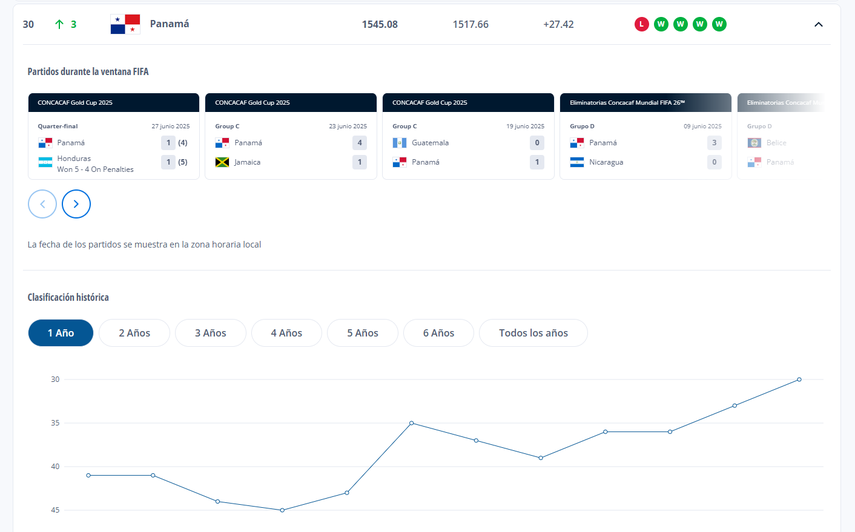Go to next matches with right arrow
This screenshot has height=532, width=855.
(76, 204)
